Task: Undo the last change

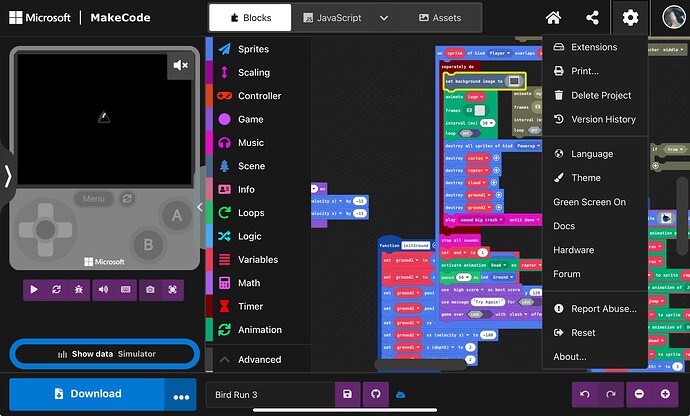Action: pos(585,394)
